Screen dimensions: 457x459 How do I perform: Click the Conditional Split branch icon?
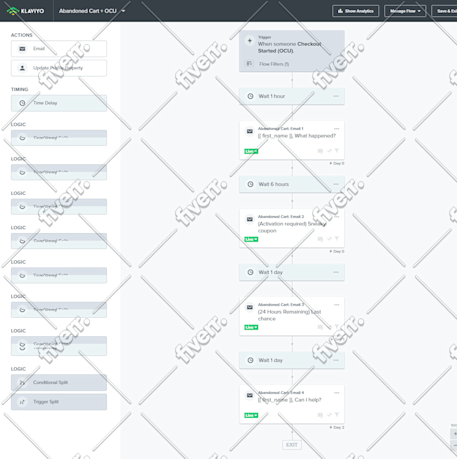[x=22, y=382]
